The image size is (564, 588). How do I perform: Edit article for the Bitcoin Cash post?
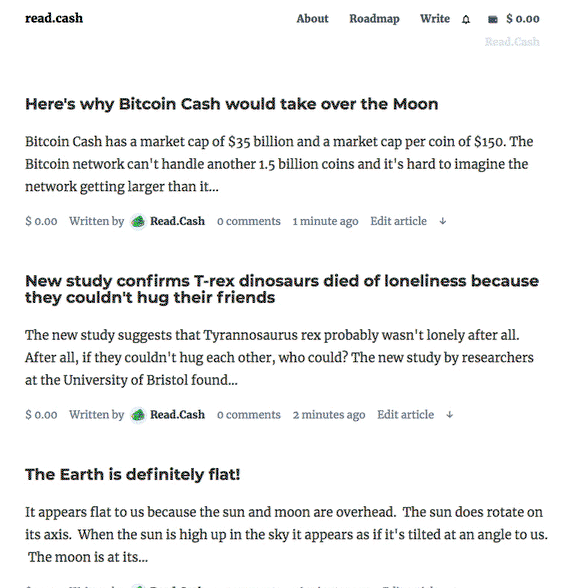(398, 221)
